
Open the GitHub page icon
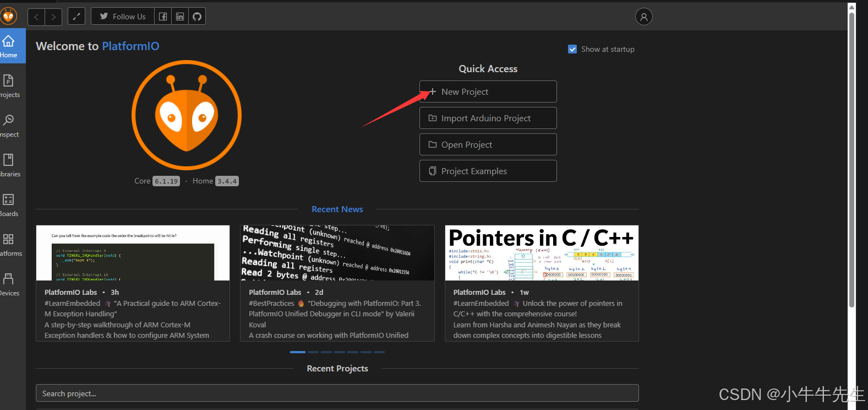197,17
